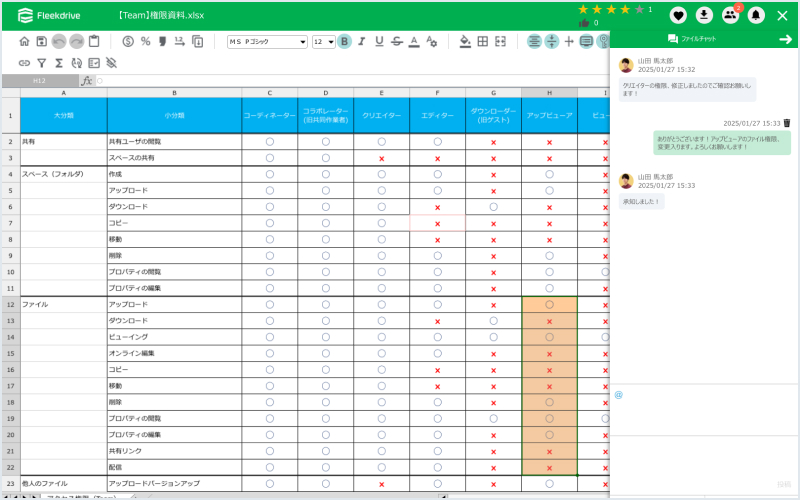The image size is (800, 500).
Task: Select row 12 header
Action: pos(11,305)
